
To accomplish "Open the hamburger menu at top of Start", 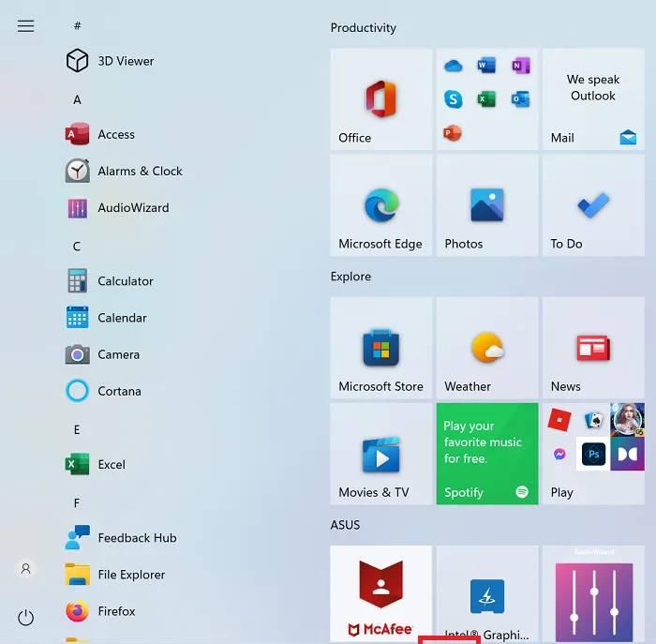I will [25, 26].
